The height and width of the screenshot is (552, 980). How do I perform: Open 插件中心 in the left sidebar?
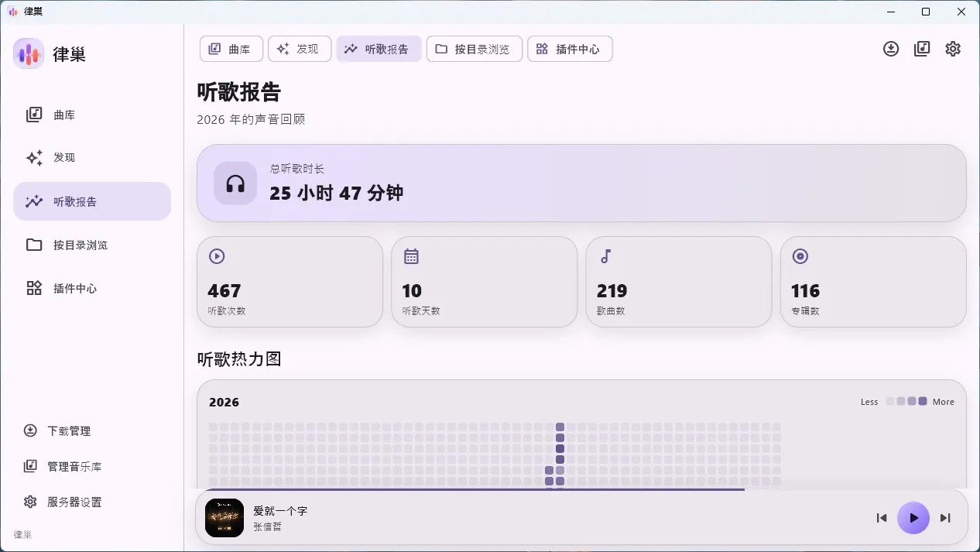tap(92, 288)
